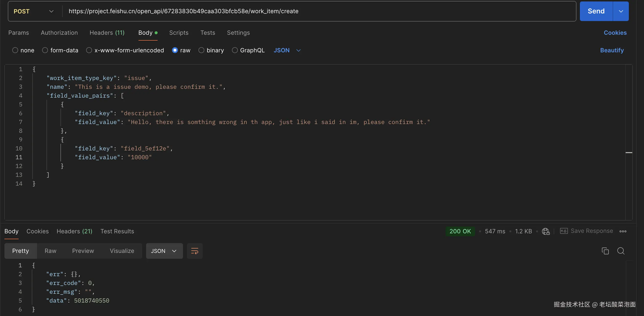Click the Save Response example icon
The width and height of the screenshot is (644, 316).
pos(564,231)
